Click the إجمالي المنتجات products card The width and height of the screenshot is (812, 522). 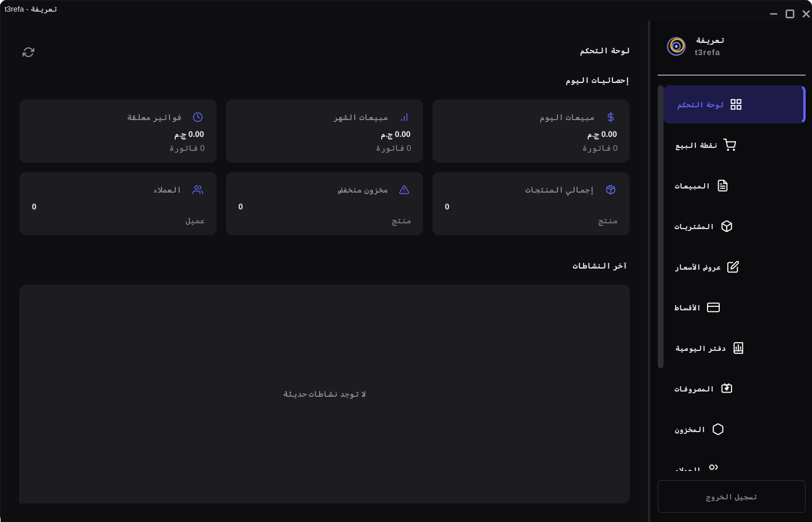tap(530, 204)
